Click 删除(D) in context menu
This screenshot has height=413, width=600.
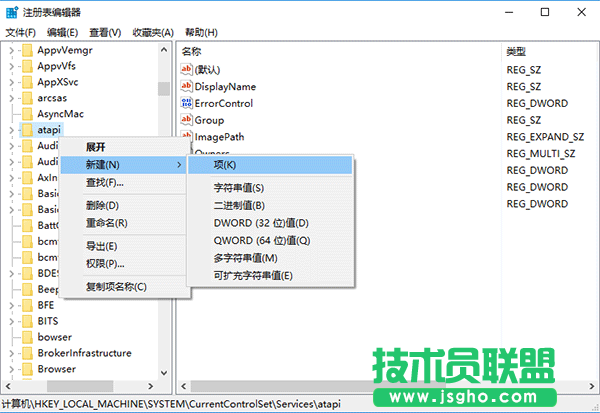[x=102, y=205]
